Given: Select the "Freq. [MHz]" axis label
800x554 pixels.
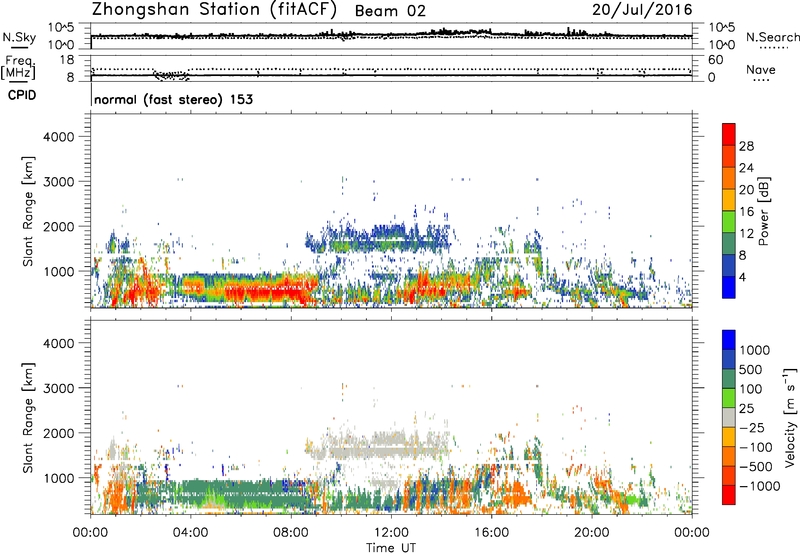Looking at the screenshot, I should click(x=18, y=67).
